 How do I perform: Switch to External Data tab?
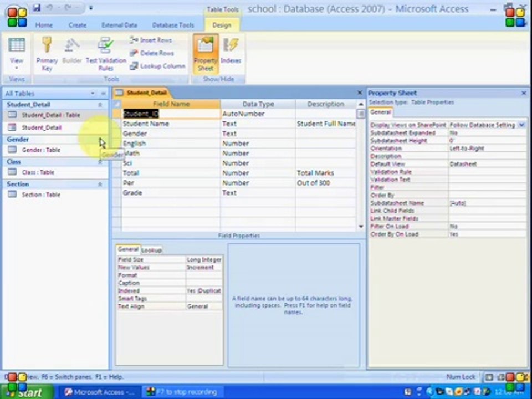[119, 25]
